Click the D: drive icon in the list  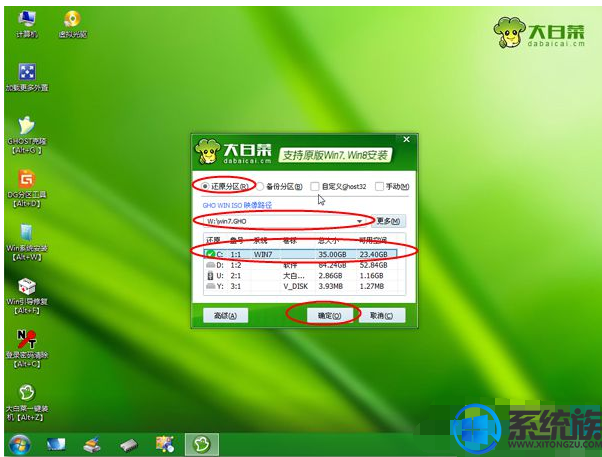tap(210, 265)
